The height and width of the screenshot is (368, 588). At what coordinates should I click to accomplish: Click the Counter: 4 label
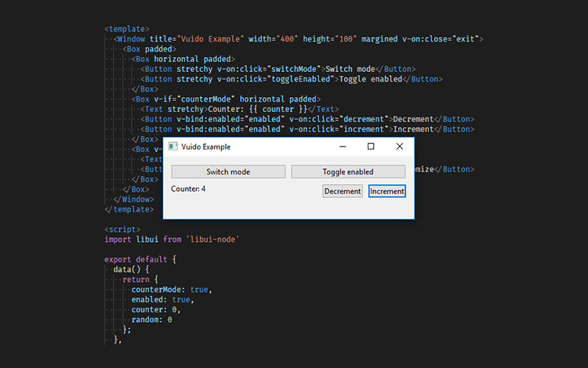pyautogui.click(x=188, y=189)
